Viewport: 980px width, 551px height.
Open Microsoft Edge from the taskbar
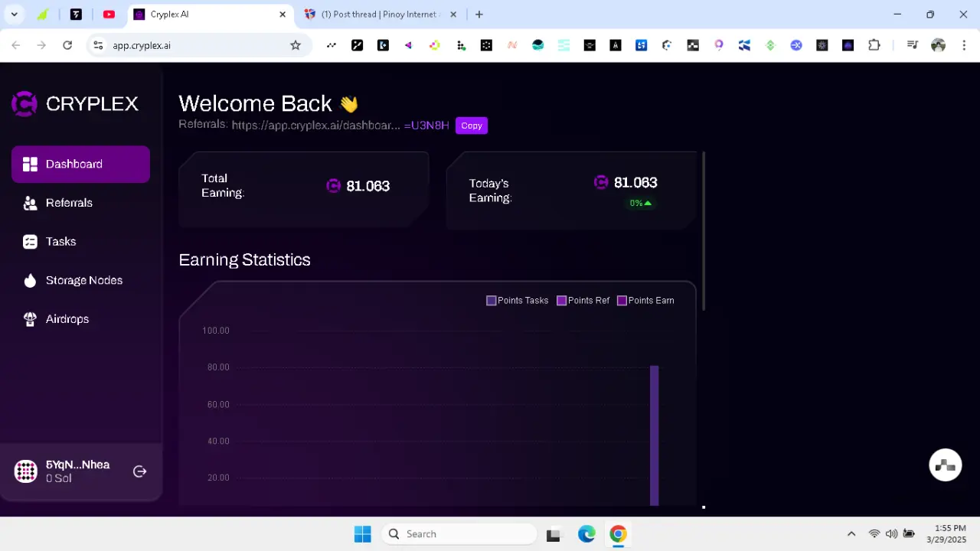coord(586,534)
